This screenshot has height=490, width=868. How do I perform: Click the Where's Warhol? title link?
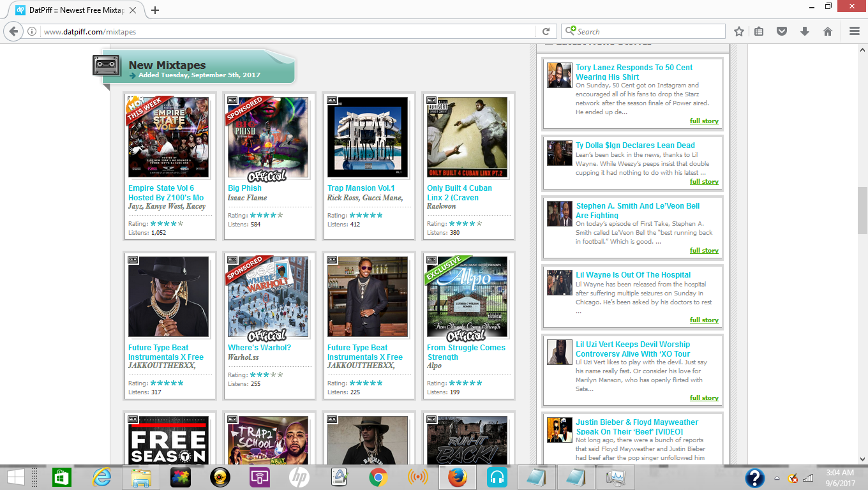point(259,348)
